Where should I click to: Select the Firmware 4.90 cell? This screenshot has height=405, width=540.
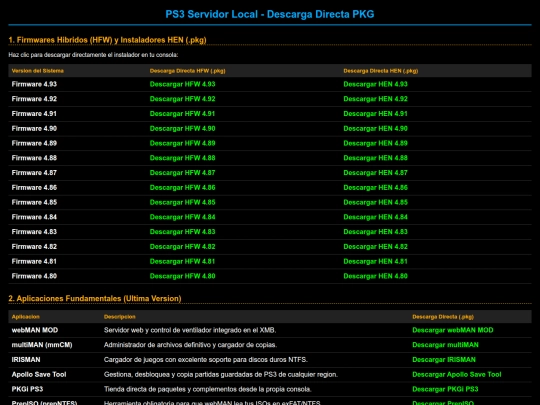[34, 128]
